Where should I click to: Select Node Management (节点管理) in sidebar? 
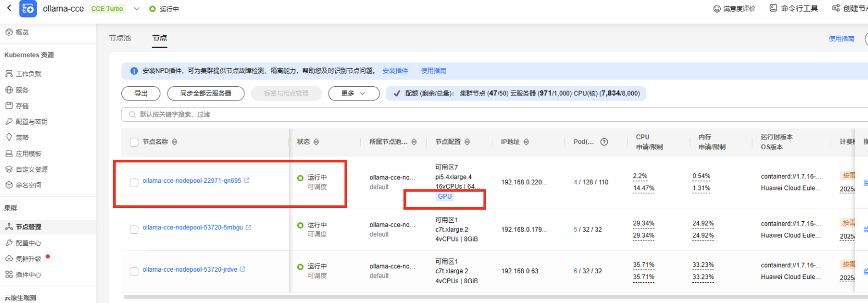click(23, 227)
